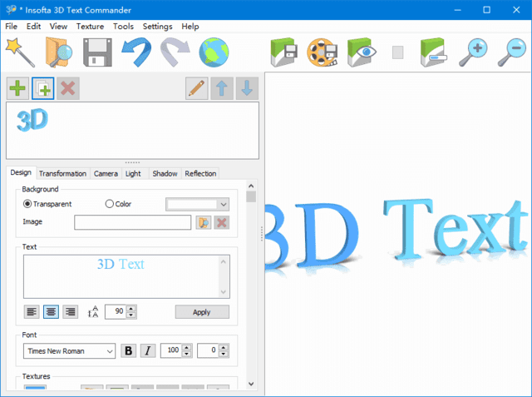Zoom in with the plus magnifier
Screen dimensions: 532x397
click(474, 52)
